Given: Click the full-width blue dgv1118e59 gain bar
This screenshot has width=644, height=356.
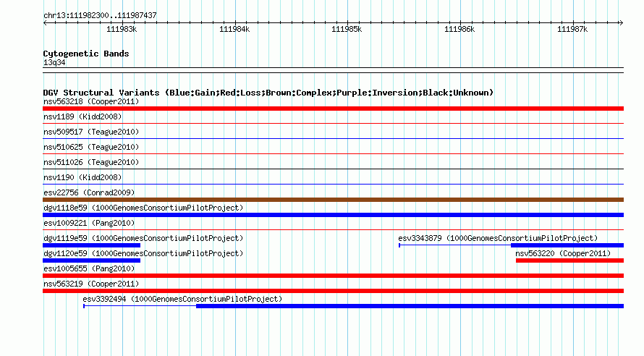Looking at the screenshot, I should pyautogui.click(x=333, y=215).
